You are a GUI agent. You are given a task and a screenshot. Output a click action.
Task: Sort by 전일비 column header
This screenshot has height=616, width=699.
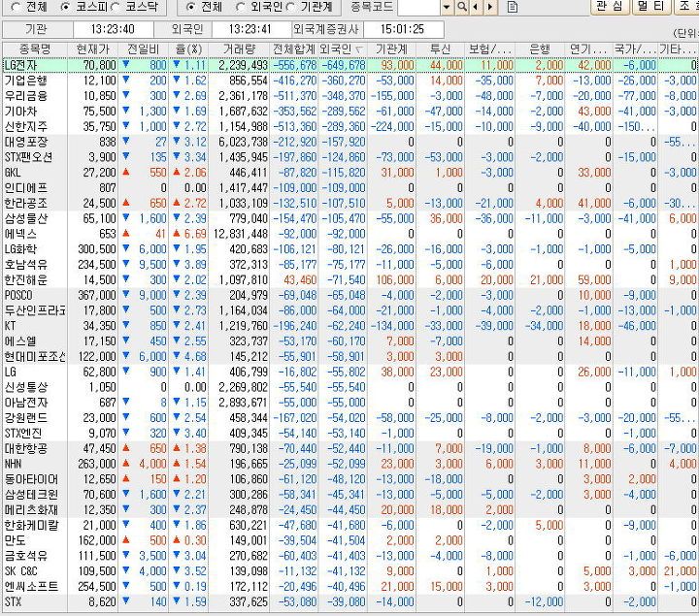coord(143,49)
